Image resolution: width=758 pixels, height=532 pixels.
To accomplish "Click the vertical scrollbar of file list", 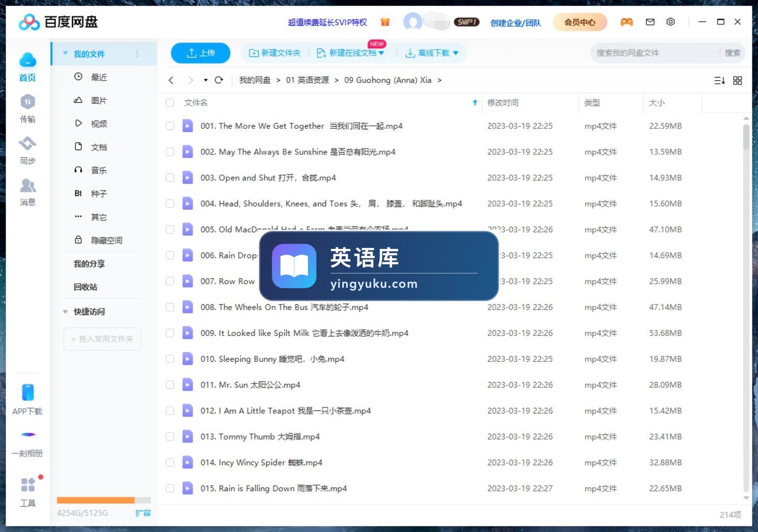I will click(746, 137).
